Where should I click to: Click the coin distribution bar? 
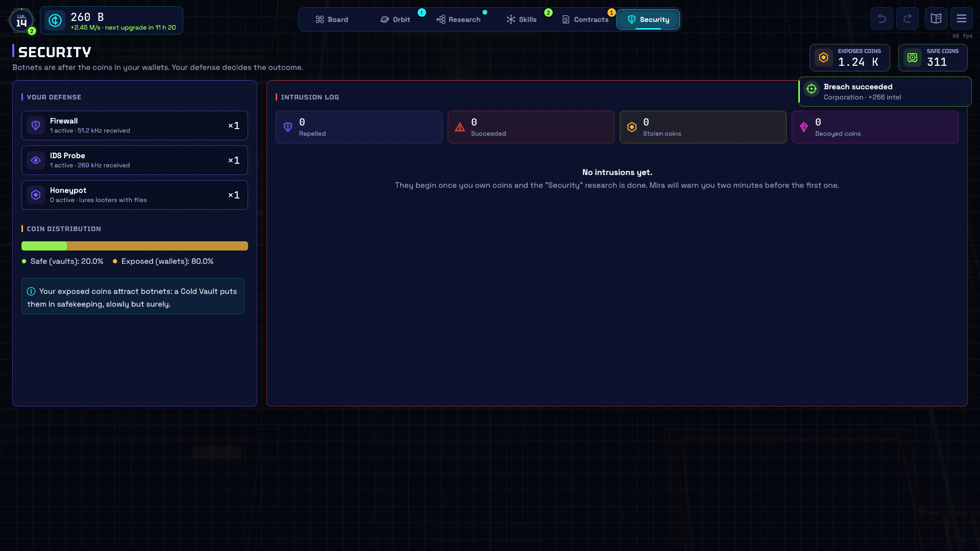click(x=135, y=246)
